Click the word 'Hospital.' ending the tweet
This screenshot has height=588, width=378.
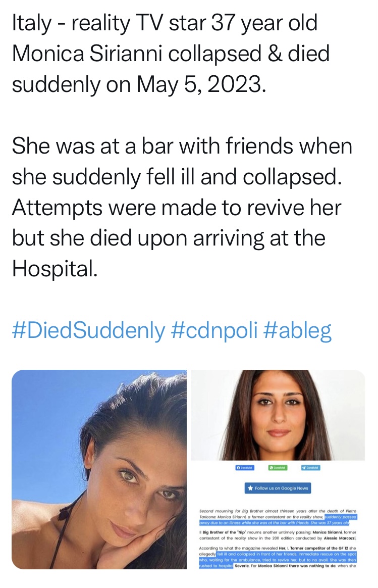[x=55, y=269]
